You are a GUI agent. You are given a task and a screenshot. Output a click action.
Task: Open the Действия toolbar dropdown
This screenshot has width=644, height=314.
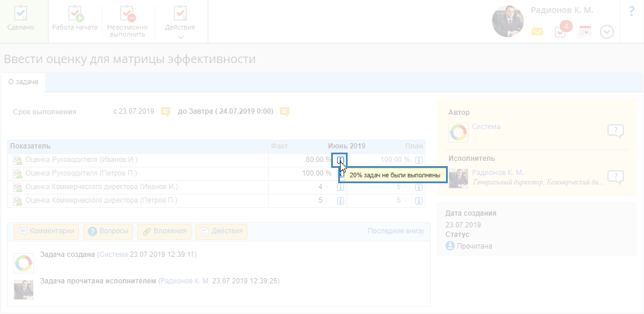[180, 21]
